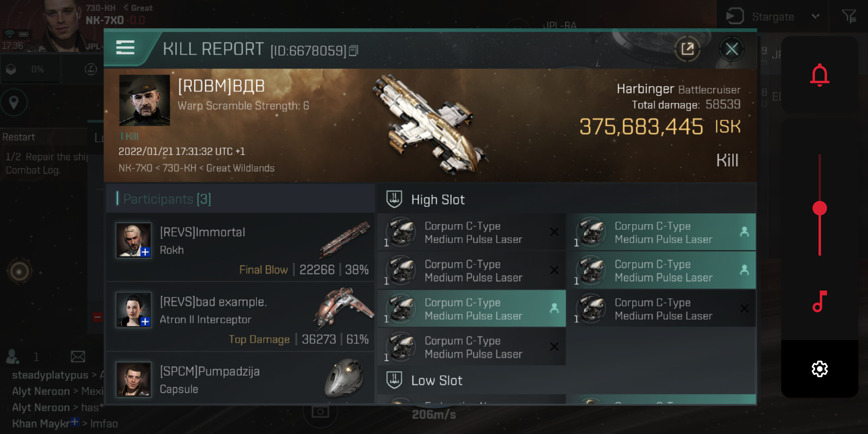This screenshot has height=434, width=868.
Task: Tap the red notification bell icon
Action: pos(819,75)
